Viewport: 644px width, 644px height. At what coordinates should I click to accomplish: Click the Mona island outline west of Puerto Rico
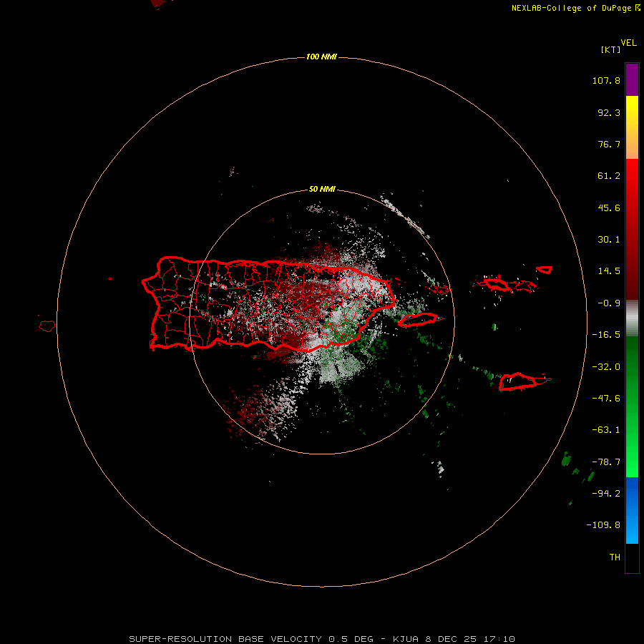coord(47,326)
